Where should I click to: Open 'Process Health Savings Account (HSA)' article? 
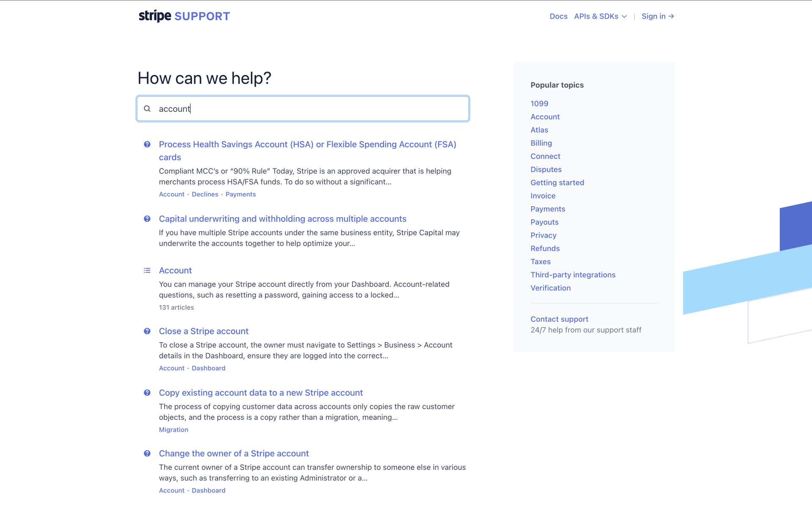[x=307, y=151]
